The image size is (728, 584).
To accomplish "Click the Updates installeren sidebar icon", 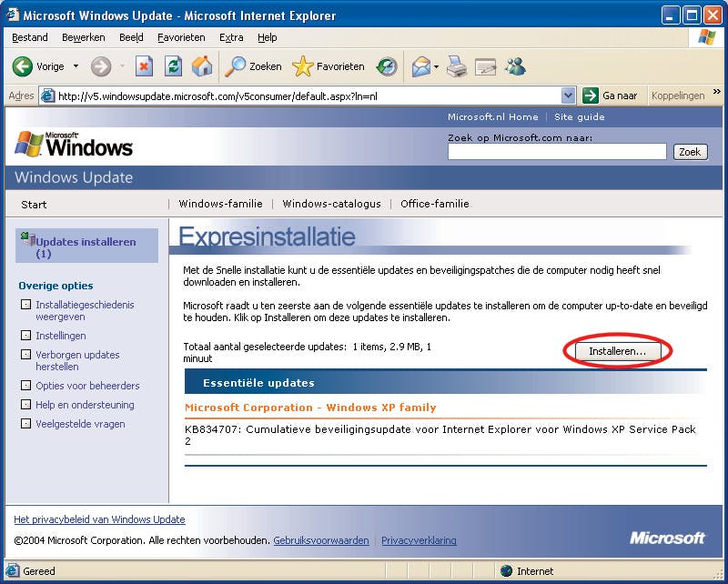I will pyautogui.click(x=28, y=238).
